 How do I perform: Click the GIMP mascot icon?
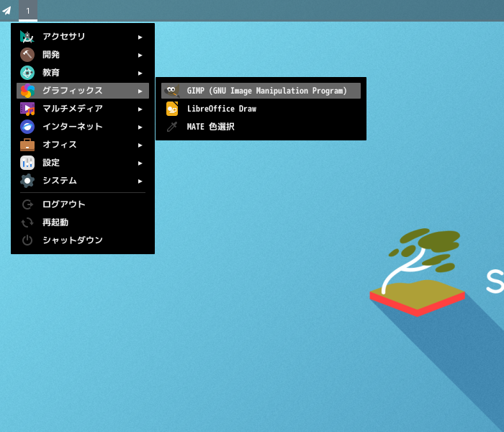point(172,91)
